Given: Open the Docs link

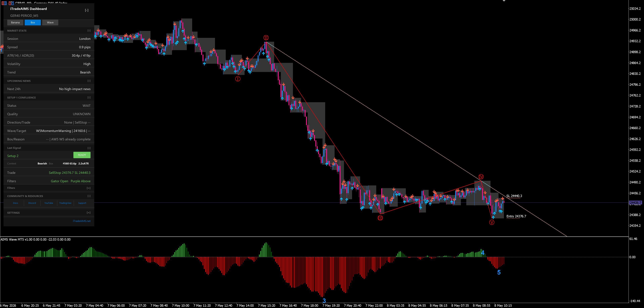Looking at the screenshot, I should coord(15,203).
